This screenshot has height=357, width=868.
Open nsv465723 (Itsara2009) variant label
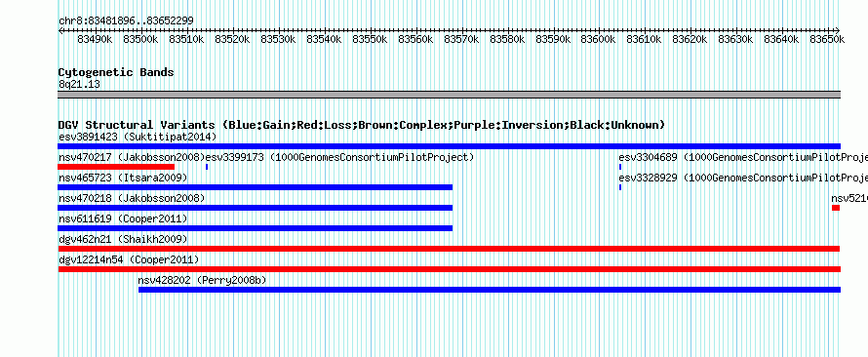click(123, 178)
